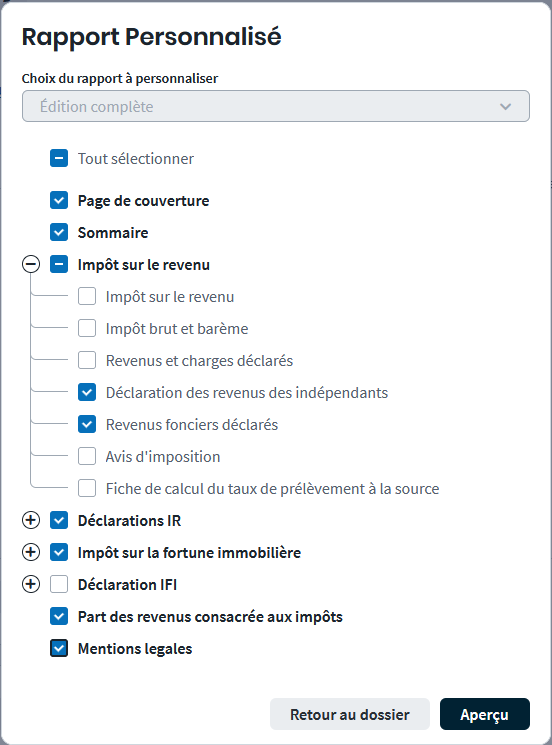Toggle the Tout sélectionner checkbox
Screen dimensions: 552x745
pos(59,158)
